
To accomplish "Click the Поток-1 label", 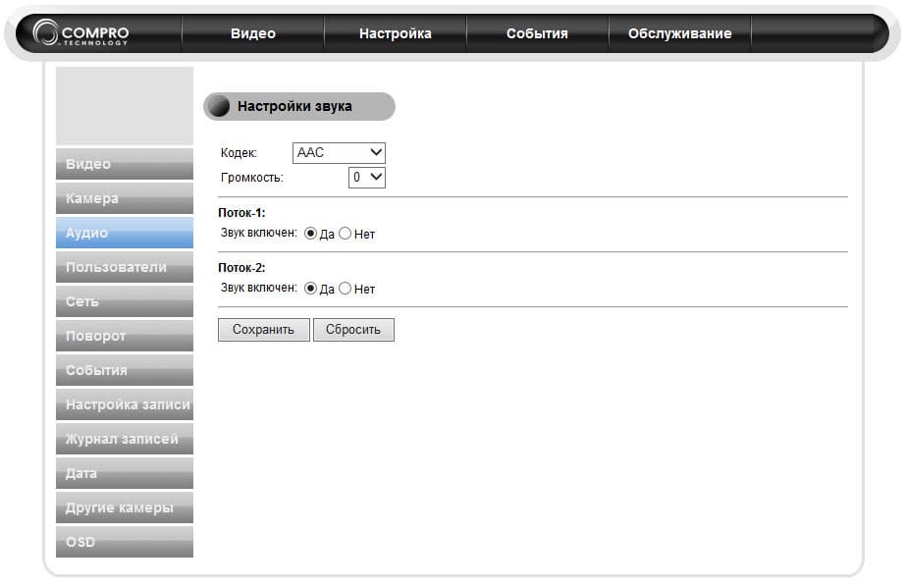I will tap(241, 213).
